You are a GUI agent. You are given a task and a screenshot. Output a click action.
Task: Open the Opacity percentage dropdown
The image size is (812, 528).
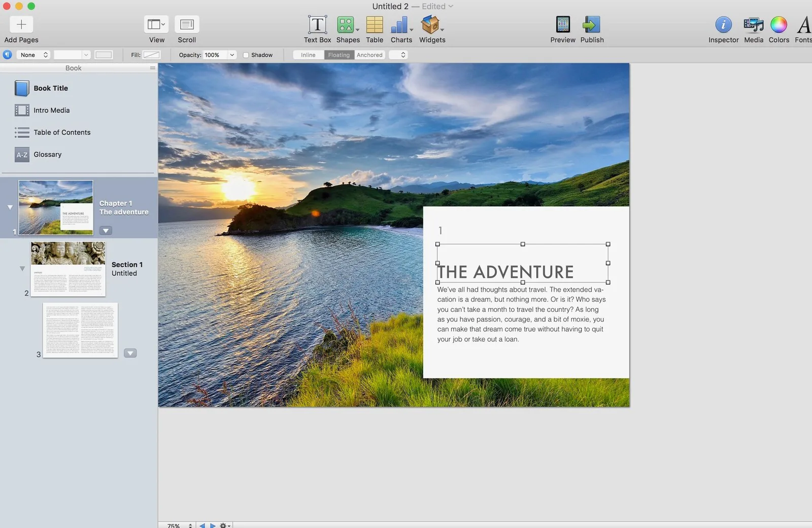point(232,55)
